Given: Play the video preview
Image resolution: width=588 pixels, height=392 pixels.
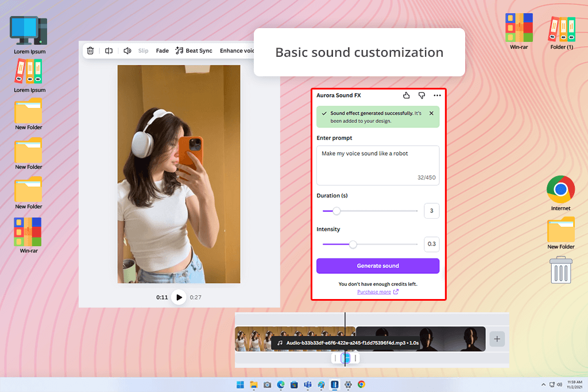Looking at the screenshot, I should click(179, 297).
